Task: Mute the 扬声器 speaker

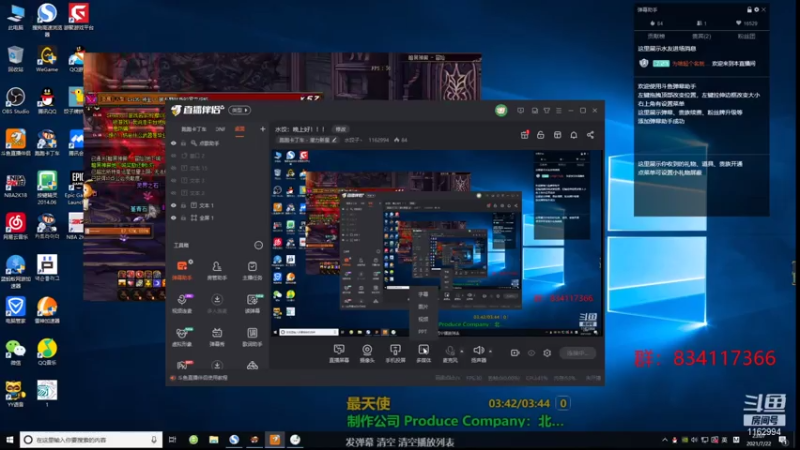Action: click(479, 353)
